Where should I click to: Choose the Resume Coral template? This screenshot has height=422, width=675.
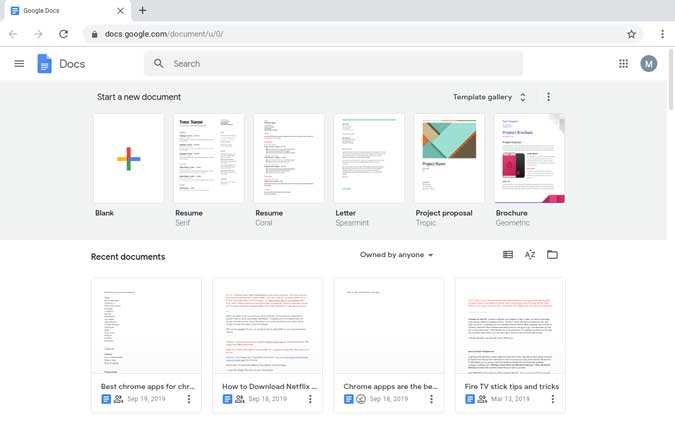click(x=289, y=158)
